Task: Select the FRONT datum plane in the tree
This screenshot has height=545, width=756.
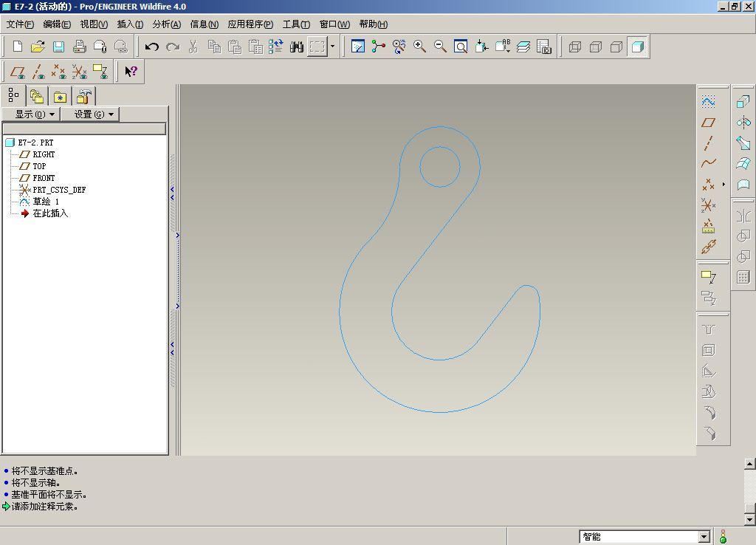Action: coord(44,178)
